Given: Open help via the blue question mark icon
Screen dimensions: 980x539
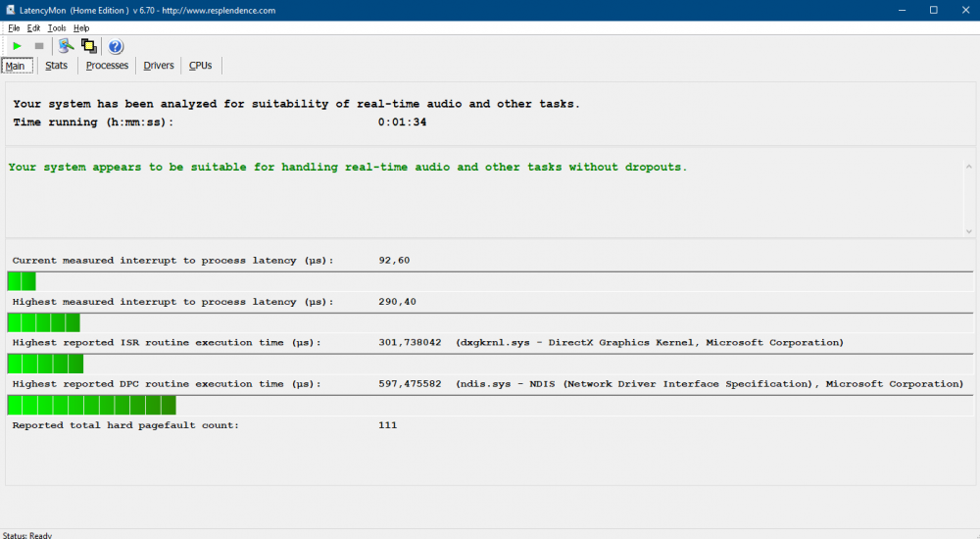Looking at the screenshot, I should (116, 46).
